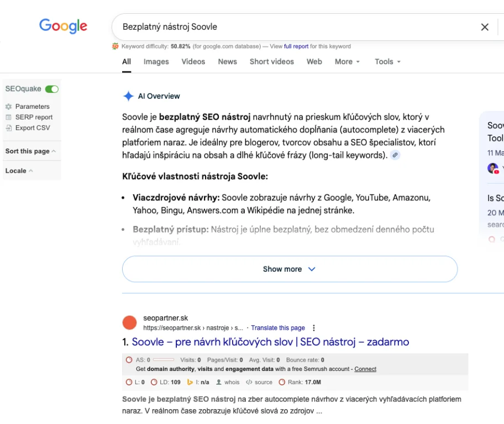
Task: Clear the search box with X icon
Action: 485,27
